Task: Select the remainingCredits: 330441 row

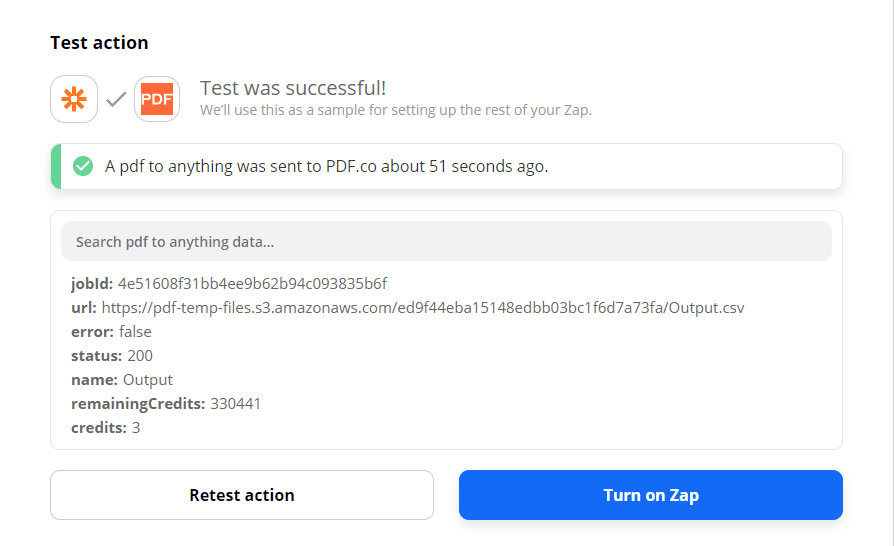Action: click(166, 404)
